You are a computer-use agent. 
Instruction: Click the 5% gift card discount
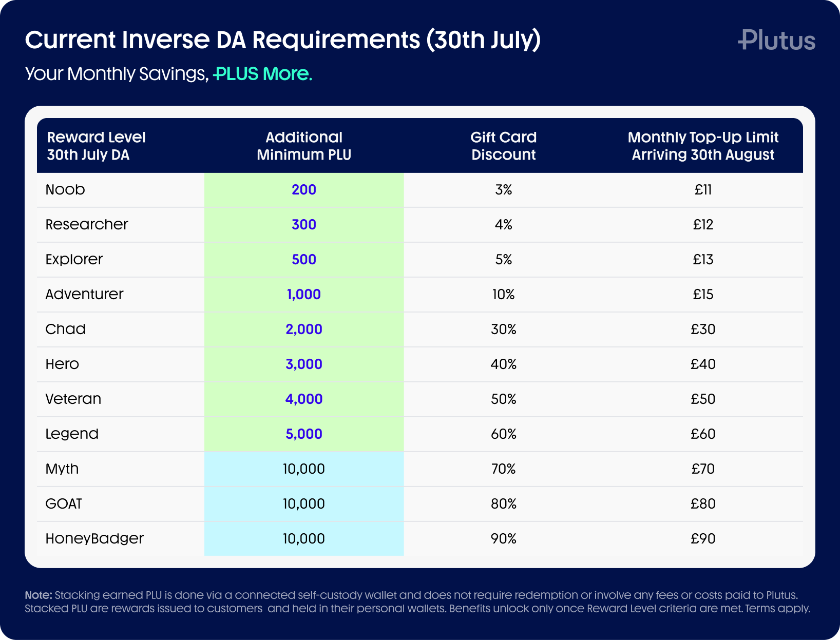[x=504, y=259]
